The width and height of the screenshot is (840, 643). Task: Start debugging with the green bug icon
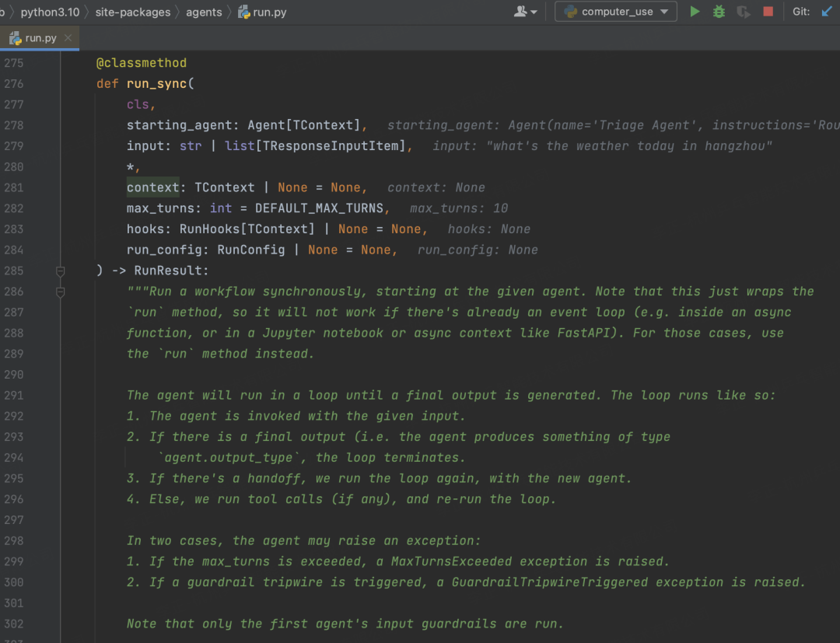click(719, 12)
